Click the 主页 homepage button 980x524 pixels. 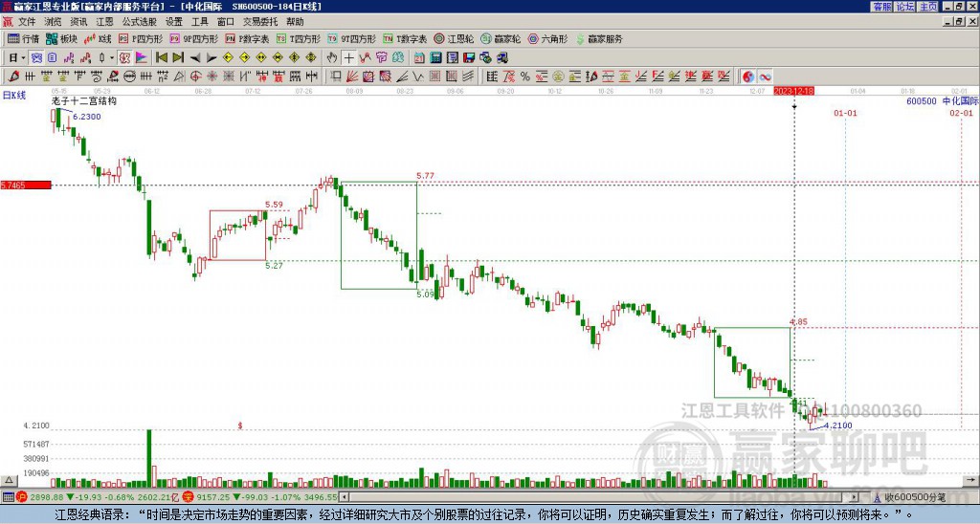pyautogui.click(x=927, y=7)
